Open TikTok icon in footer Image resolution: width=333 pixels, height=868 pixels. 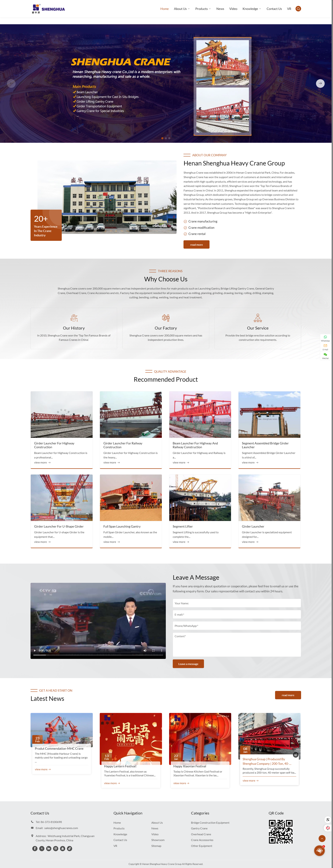70,848
